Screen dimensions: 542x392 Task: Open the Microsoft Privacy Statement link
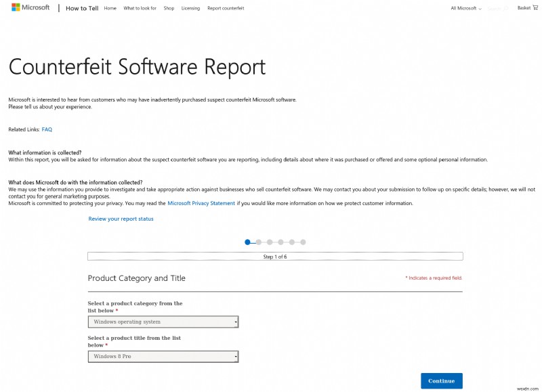coord(201,202)
